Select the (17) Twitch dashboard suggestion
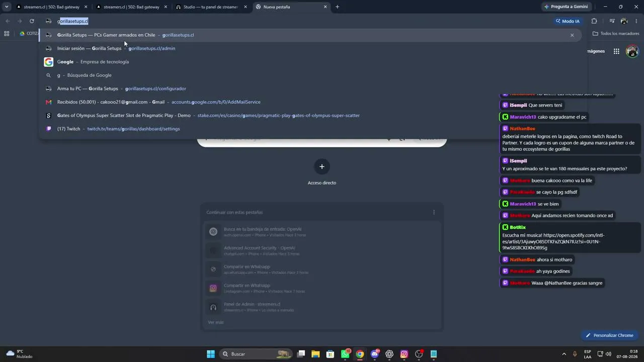The image size is (644, 362). (310, 129)
